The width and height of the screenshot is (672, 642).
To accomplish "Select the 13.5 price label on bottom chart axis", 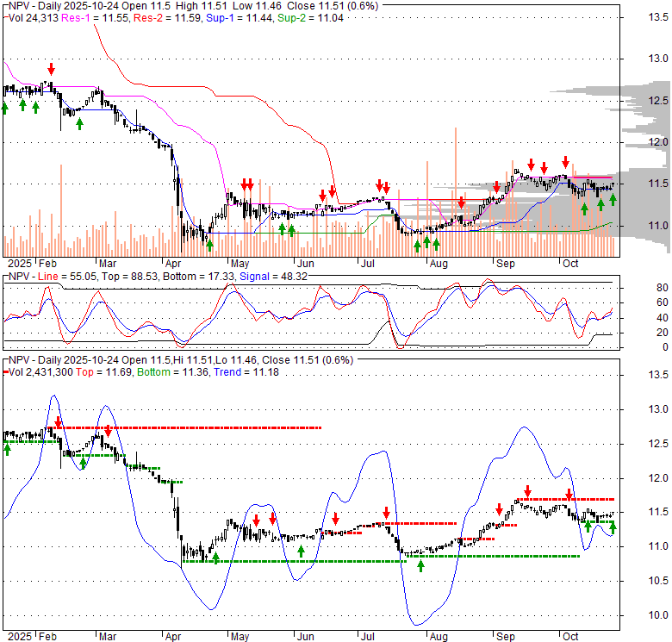I will click(x=658, y=375).
